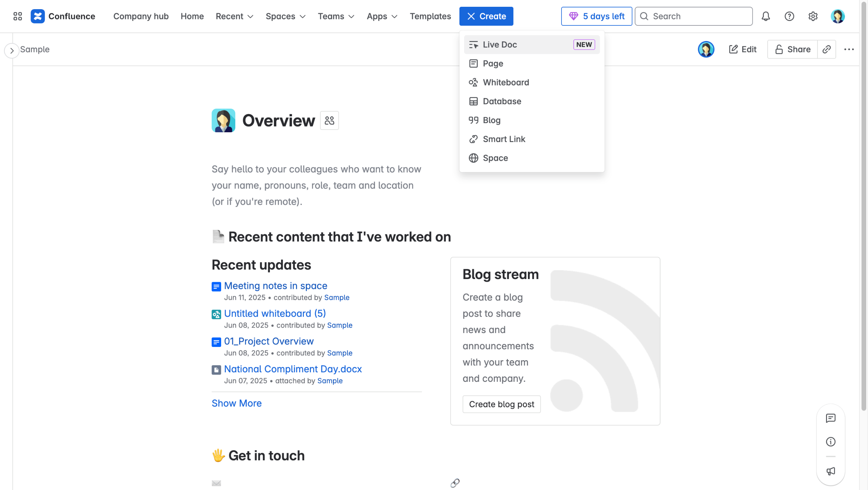The width and height of the screenshot is (868, 490).
Task: Open the app switcher grid icon
Action: pyautogui.click(x=18, y=16)
